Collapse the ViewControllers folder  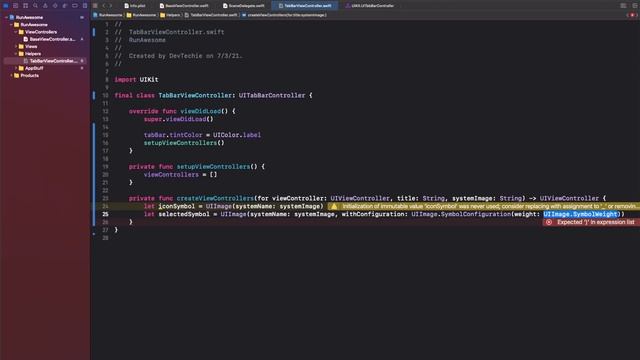[16, 32]
